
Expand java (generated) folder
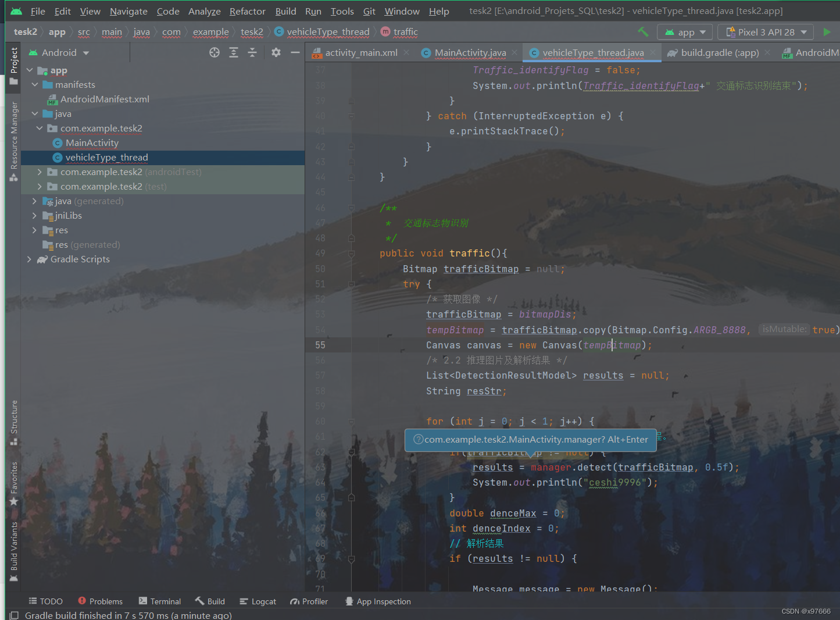pyautogui.click(x=35, y=201)
